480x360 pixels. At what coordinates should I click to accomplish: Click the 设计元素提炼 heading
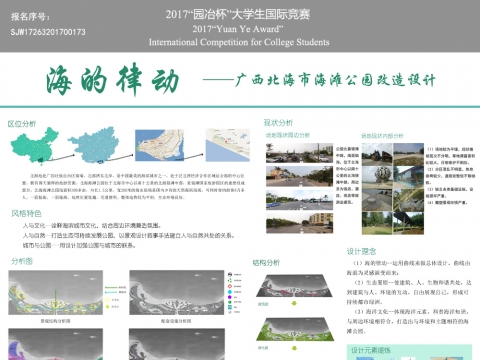[x=371, y=350]
